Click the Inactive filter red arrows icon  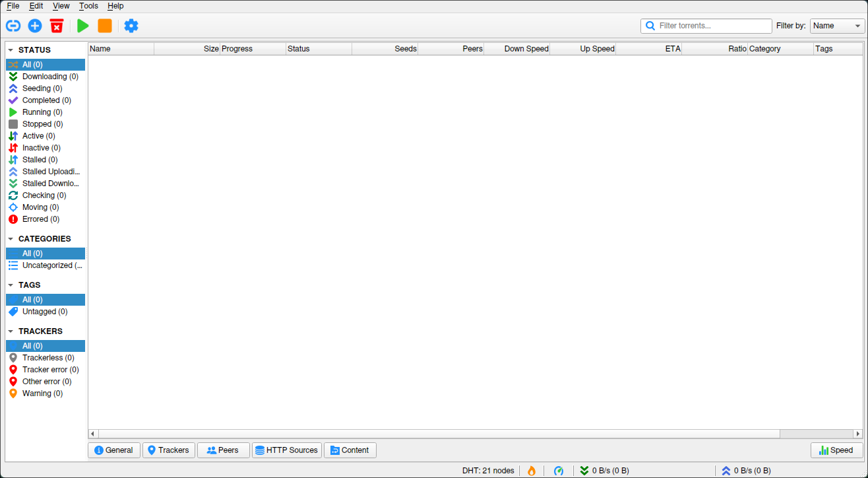click(13, 148)
